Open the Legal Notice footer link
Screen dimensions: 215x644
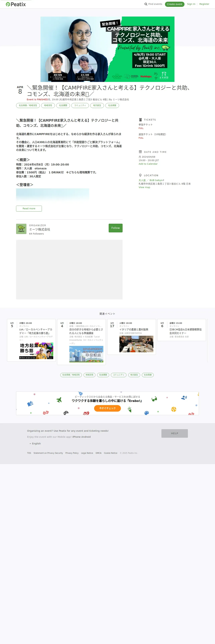(87, 453)
